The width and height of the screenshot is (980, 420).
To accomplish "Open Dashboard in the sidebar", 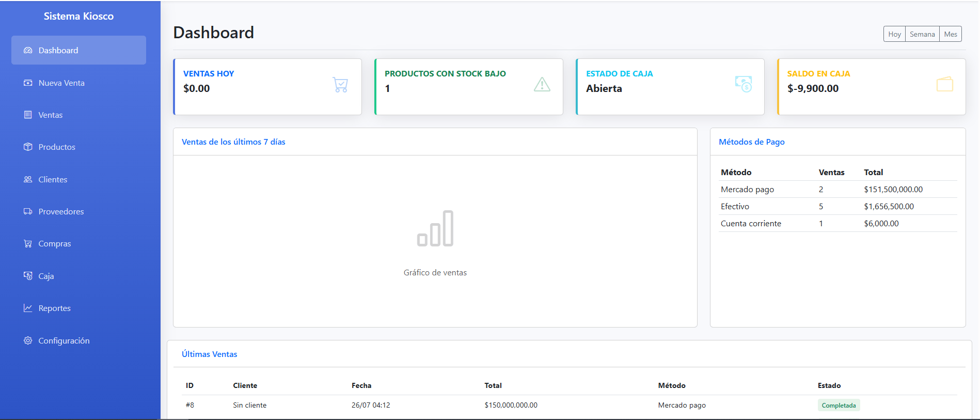I will (x=78, y=50).
